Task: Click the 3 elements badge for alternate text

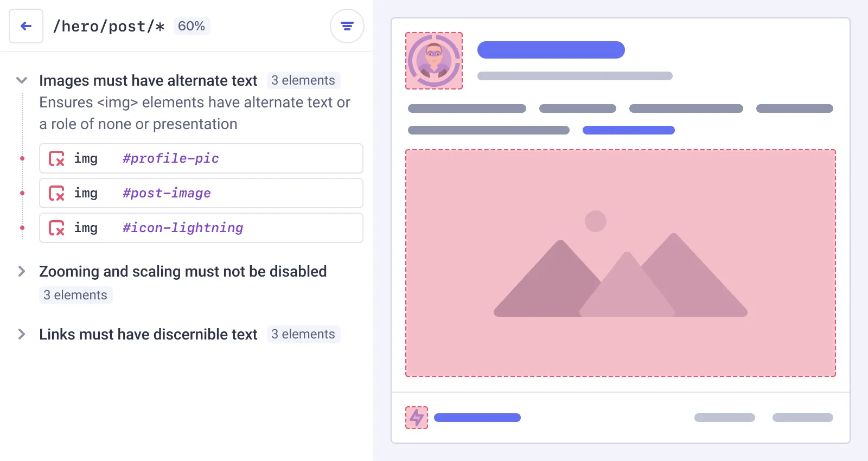Action: coord(303,80)
